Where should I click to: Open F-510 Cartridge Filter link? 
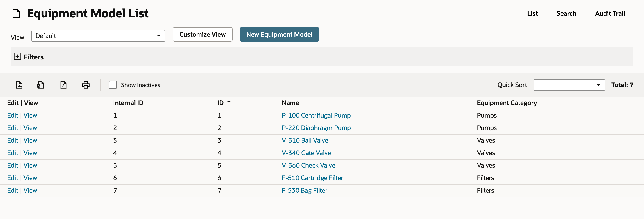click(x=312, y=178)
